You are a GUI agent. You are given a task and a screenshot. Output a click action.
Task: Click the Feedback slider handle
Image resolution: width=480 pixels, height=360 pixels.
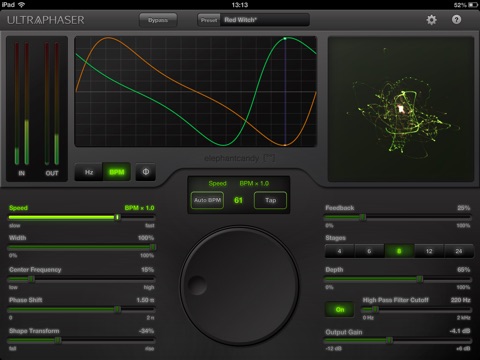363,217
